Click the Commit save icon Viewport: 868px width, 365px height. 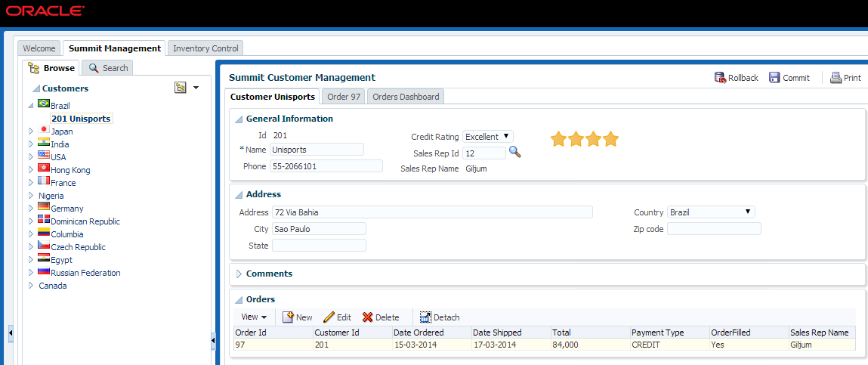(774, 78)
